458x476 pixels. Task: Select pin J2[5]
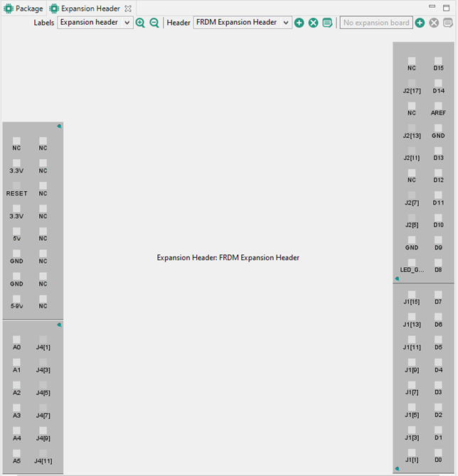(x=412, y=217)
